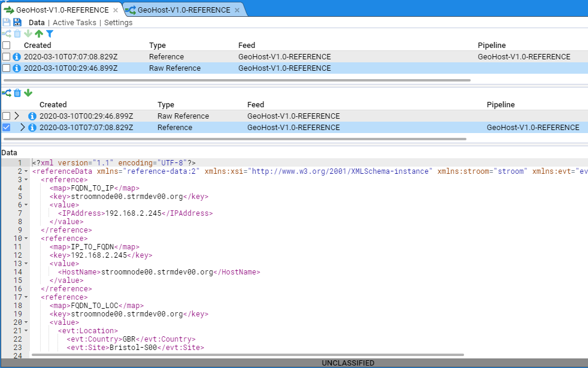588x368 pixels.
Task: Uncheck the lower Reference row checkbox
Action: click(6, 128)
